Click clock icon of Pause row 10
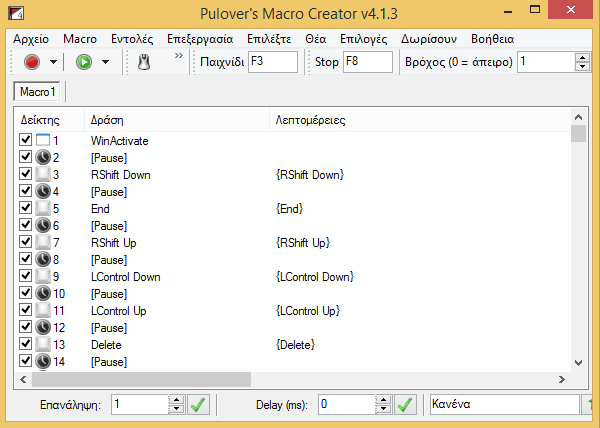Screen dimensions: 600x428 pos(43,293)
